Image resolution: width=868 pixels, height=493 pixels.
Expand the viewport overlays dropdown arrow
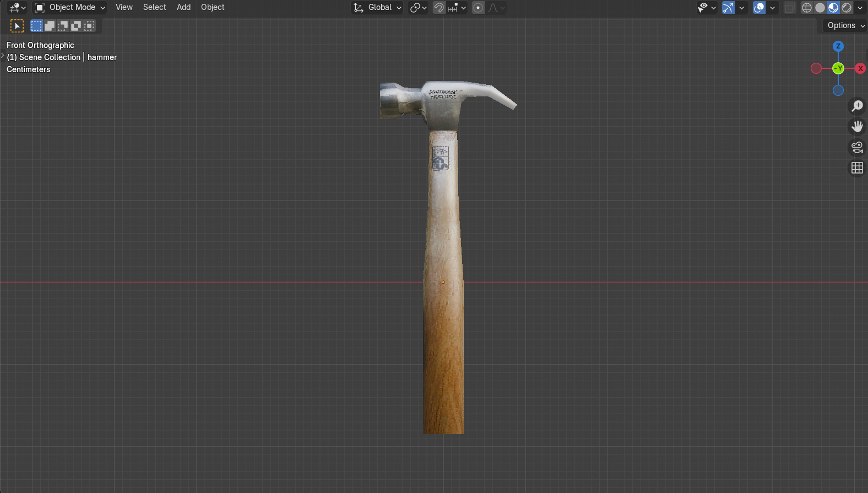[772, 7]
